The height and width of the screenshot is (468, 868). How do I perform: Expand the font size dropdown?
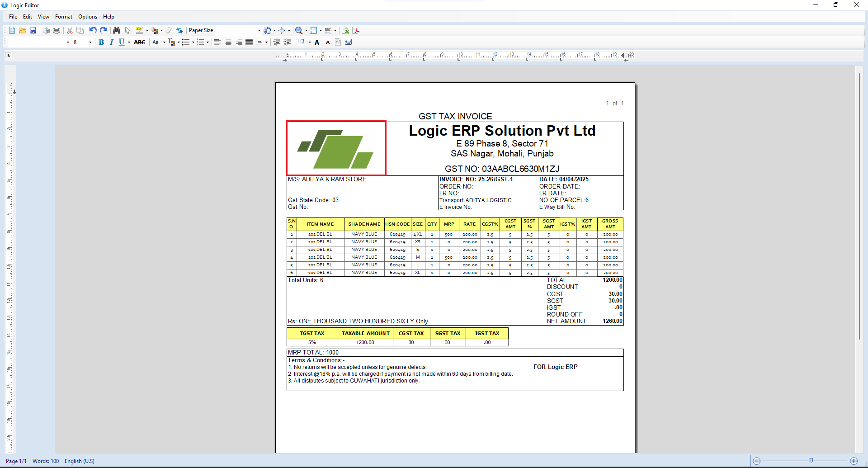tap(90, 42)
